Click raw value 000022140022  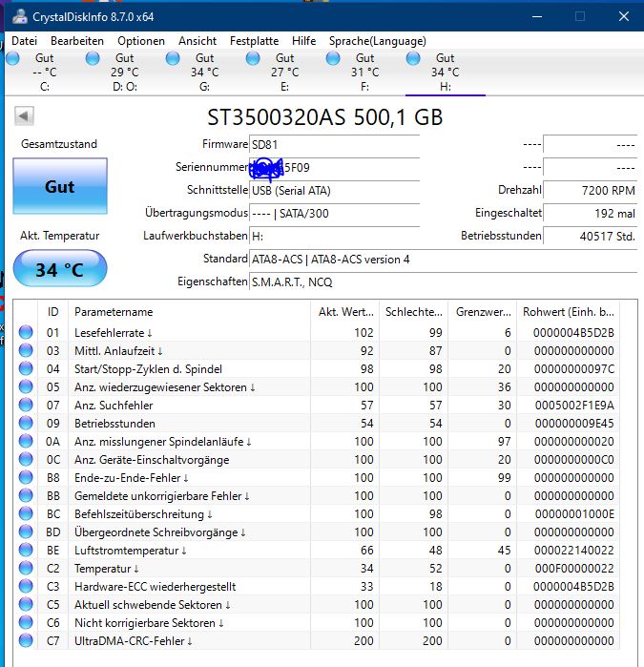[574, 550]
